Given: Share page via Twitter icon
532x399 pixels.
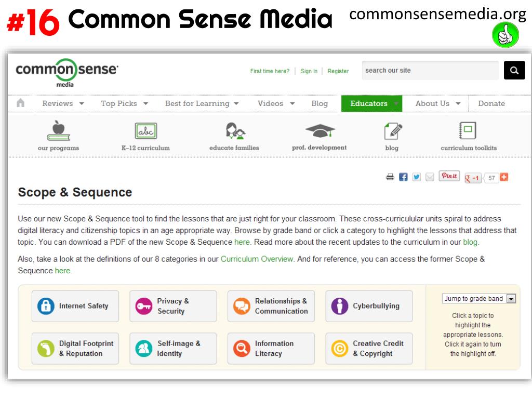Looking at the screenshot, I should coord(416,177).
